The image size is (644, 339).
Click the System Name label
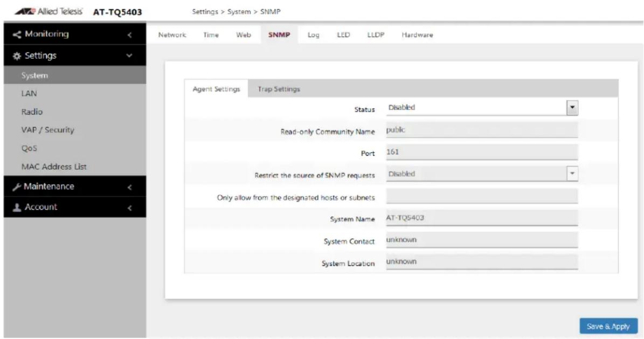(352, 219)
